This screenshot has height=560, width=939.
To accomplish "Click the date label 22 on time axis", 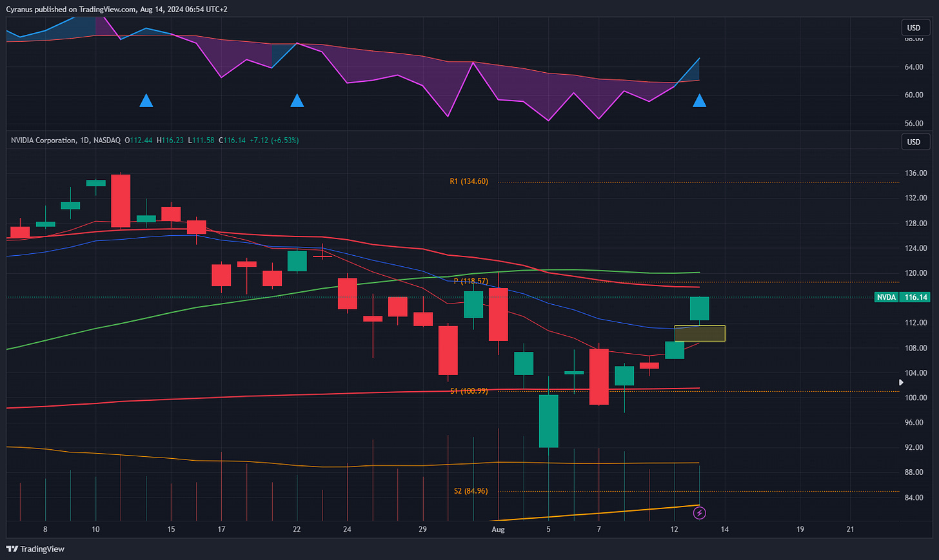I will (x=297, y=530).
